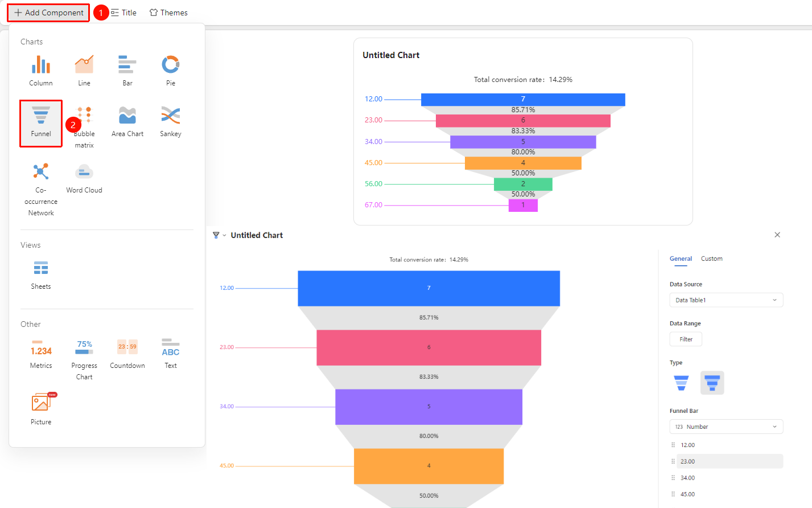Click the blue funnel bar labeled 7 in the editor
The image size is (812, 508).
click(429, 288)
